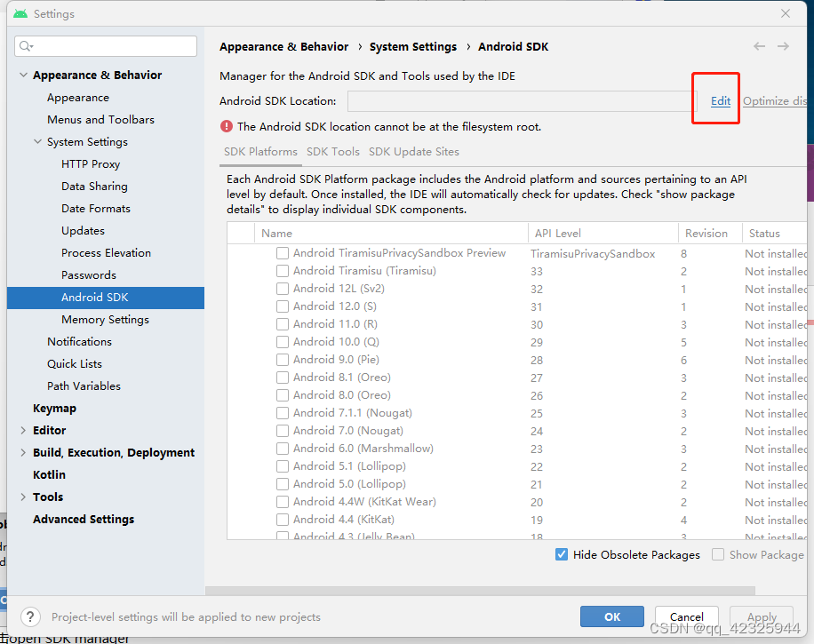Click Edit link for SDK location
814x644 pixels.
coord(721,100)
